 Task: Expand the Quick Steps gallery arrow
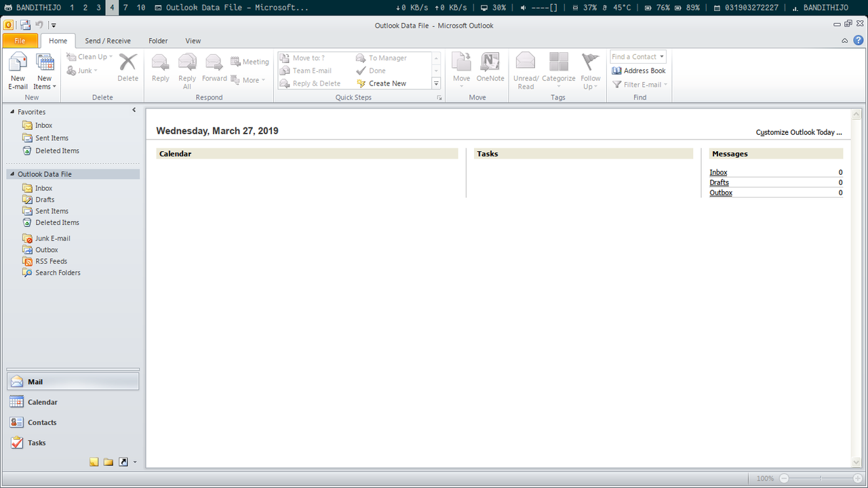pos(436,83)
